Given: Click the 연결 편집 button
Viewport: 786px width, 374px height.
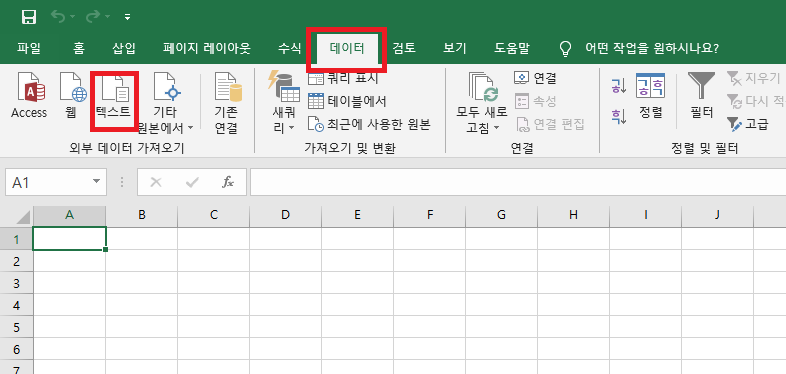Looking at the screenshot, I should point(549,124).
